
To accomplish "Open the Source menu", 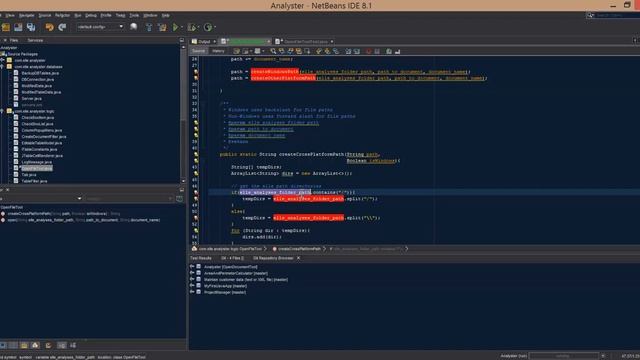I will pyautogui.click(x=45, y=16).
